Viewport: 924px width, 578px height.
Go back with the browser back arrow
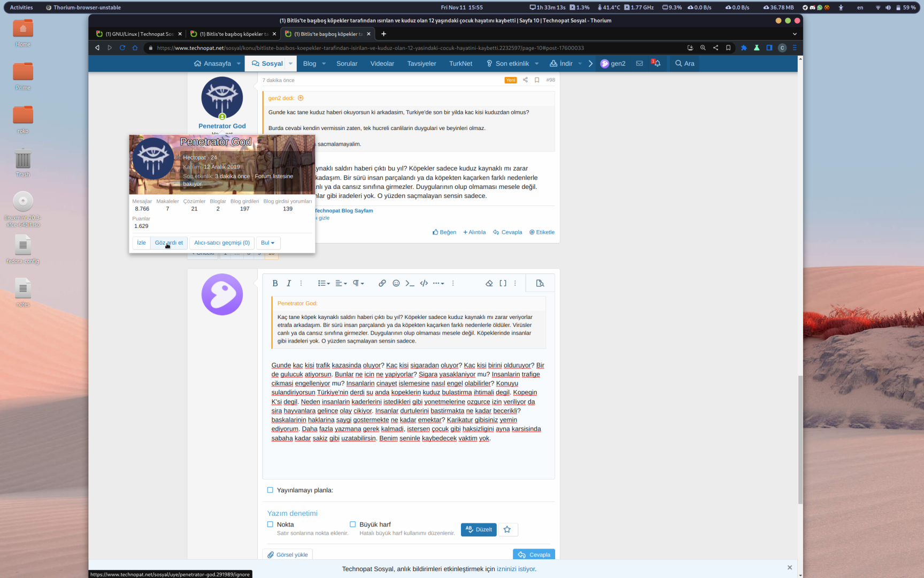tap(97, 48)
